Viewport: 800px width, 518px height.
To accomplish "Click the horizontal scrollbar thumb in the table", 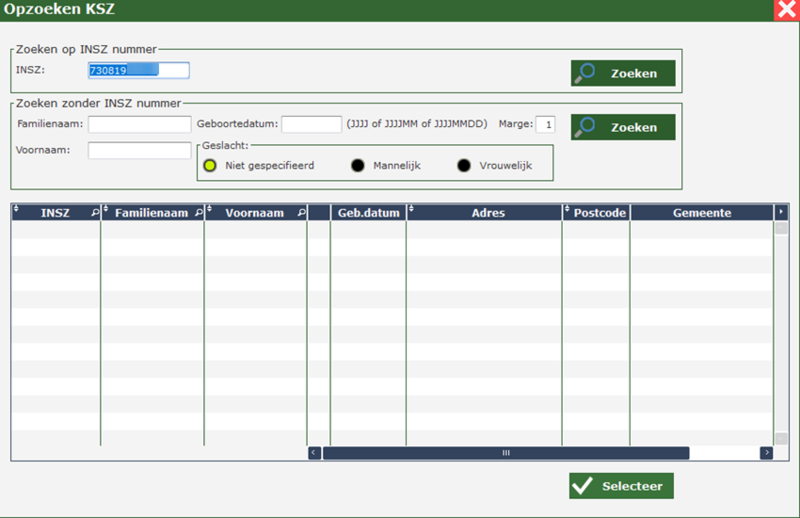I will 505,453.
